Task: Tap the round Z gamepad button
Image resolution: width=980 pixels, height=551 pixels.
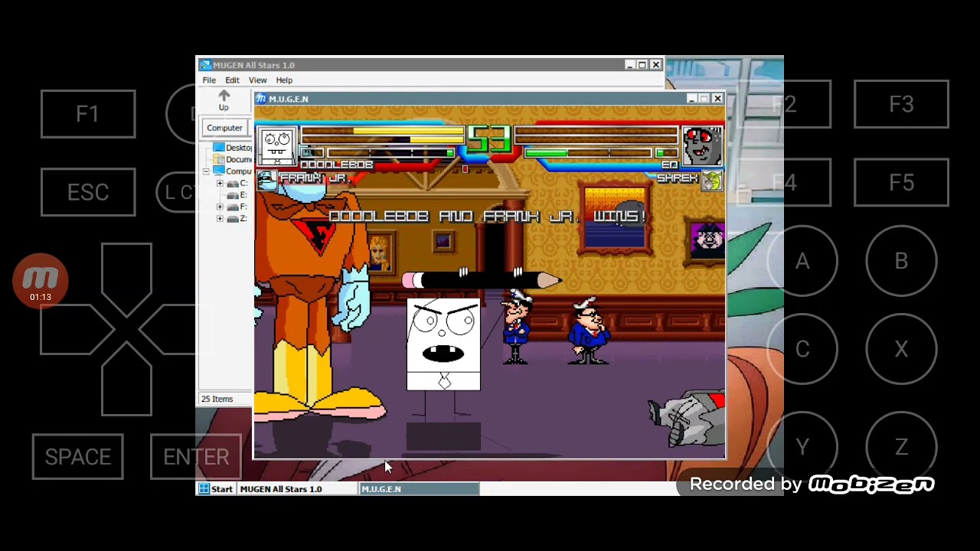Action: point(901,447)
